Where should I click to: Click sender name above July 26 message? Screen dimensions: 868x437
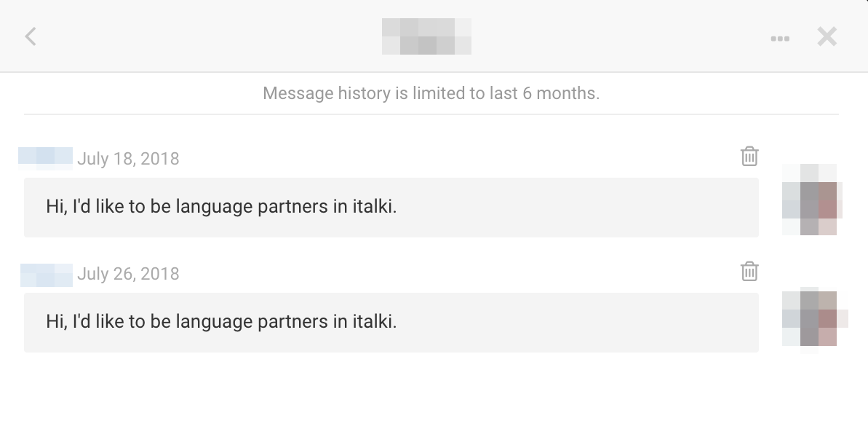(46, 274)
